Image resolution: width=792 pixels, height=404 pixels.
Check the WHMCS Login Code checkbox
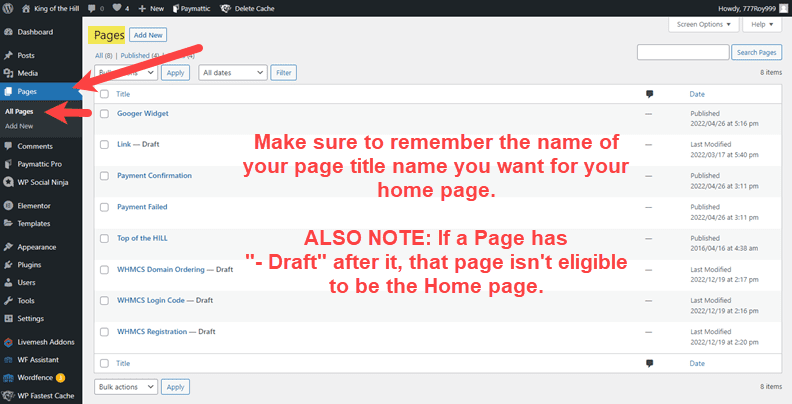coord(105,300)
